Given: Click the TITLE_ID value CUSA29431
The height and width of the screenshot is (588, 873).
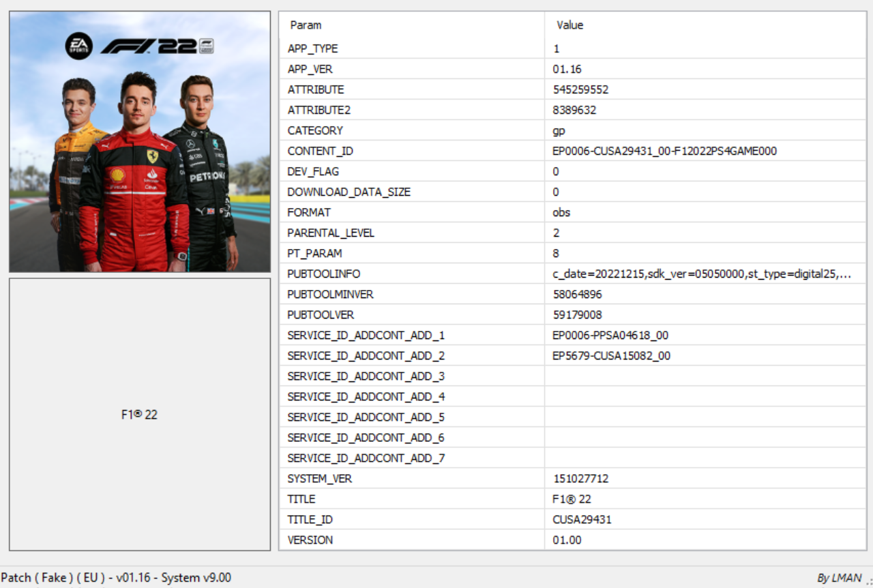Looking at the screenshot, I should coord(582,519).
